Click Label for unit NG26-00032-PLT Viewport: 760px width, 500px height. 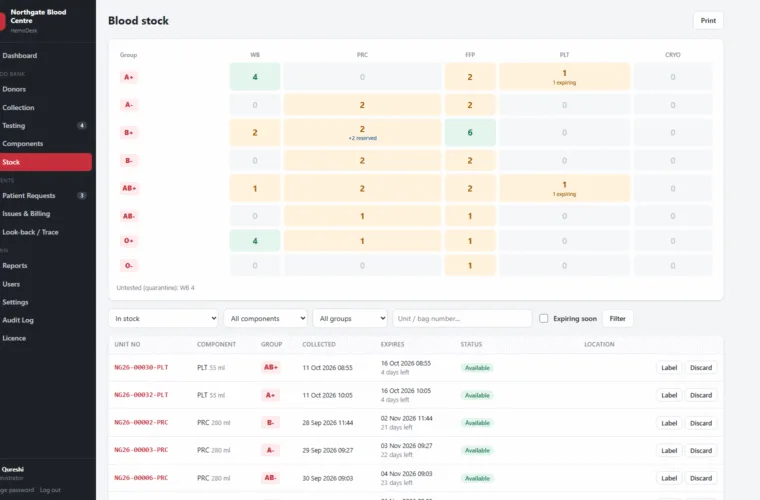click(x=669, y=395)
